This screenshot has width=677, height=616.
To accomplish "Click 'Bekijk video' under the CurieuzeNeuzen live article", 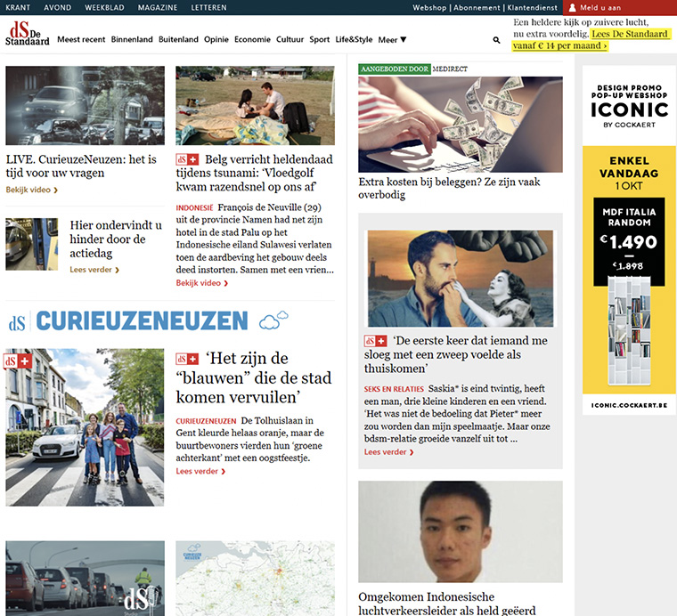I will coord(31,190).
